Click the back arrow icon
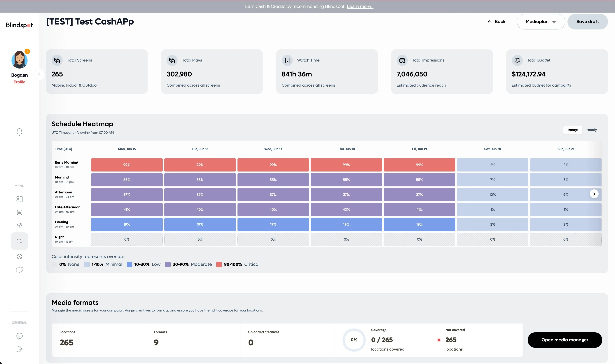615x364 pixels. tap(489, 22)
